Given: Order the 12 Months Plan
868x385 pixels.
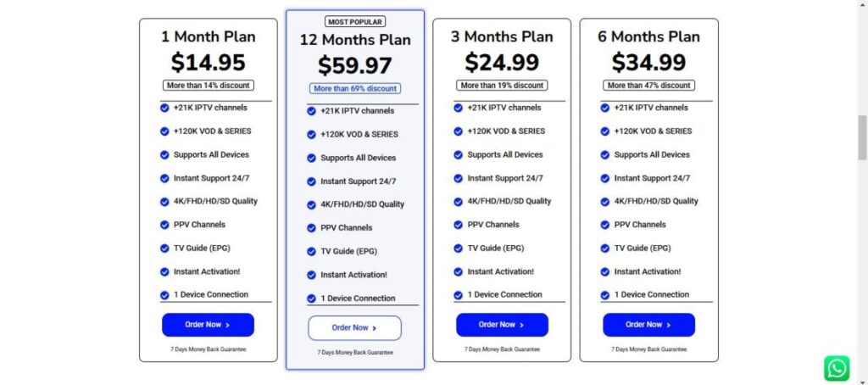Looking at the screenshot, I should point(354,328).
